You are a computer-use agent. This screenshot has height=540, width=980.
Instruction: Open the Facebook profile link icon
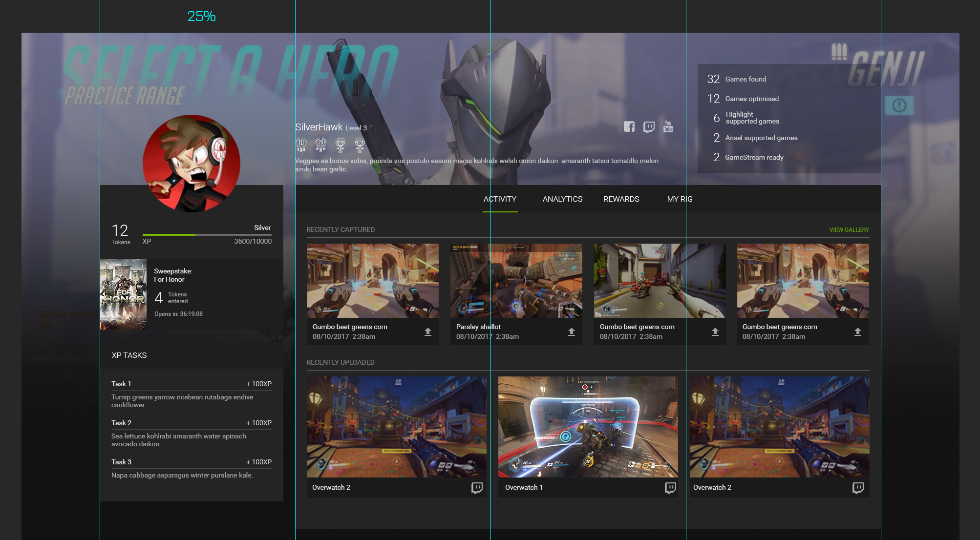coord(629,127)
